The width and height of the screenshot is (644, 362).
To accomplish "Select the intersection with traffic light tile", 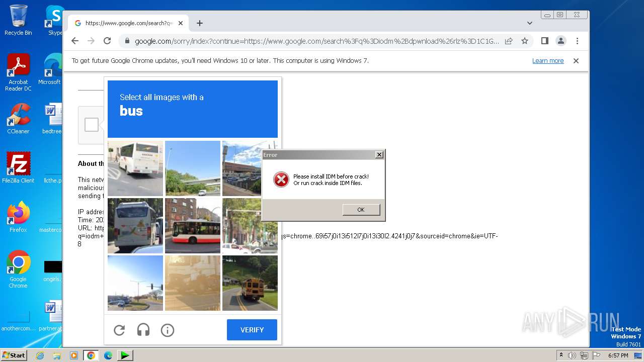I will coord(135,283).
